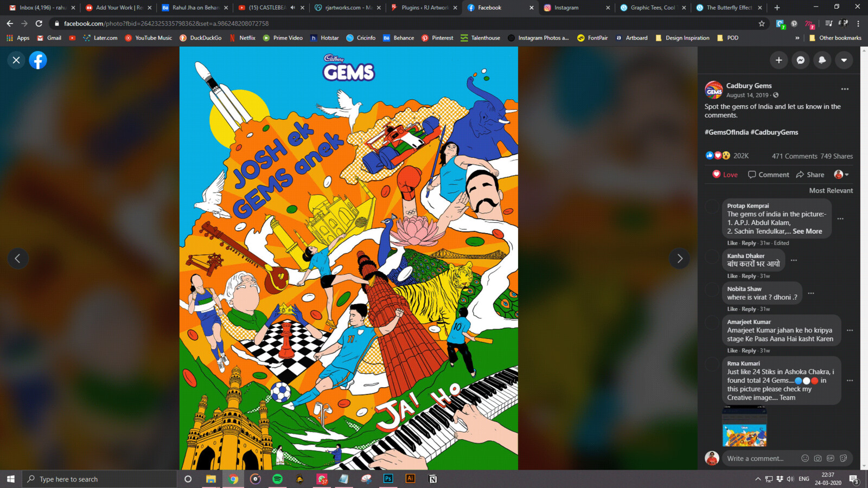
Task: Reply to Protap Kemprai's comment
Action: coord(749,243)
